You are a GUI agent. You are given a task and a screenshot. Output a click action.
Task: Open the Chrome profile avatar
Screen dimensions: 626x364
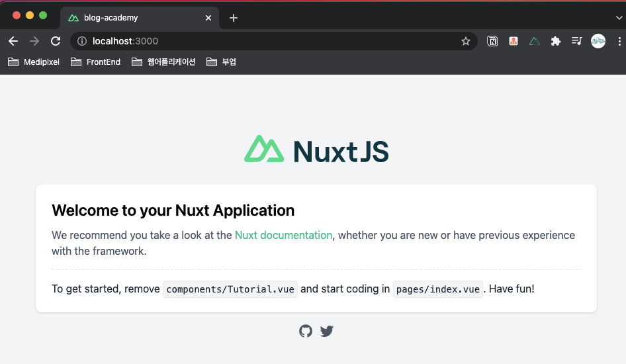(x=598, y=41)
